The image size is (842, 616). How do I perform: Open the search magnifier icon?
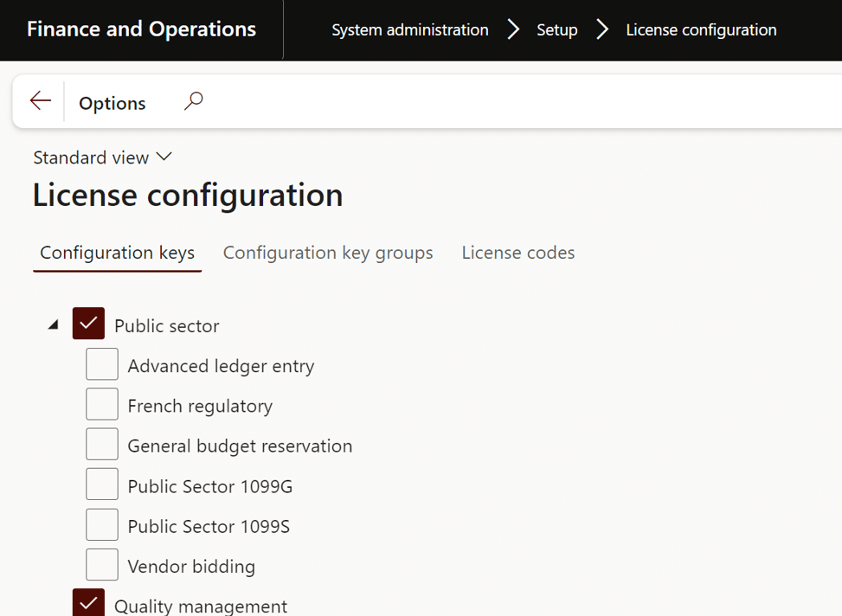click(193, 101)
